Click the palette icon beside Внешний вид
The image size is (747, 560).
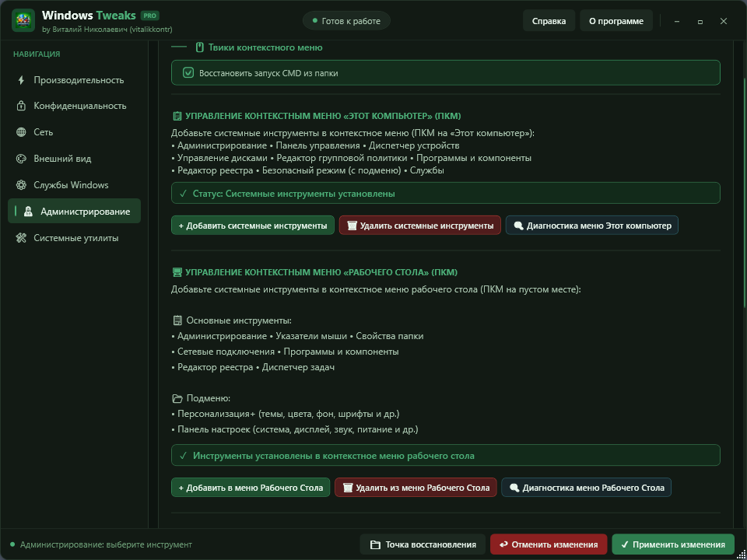tap(21, 159)
